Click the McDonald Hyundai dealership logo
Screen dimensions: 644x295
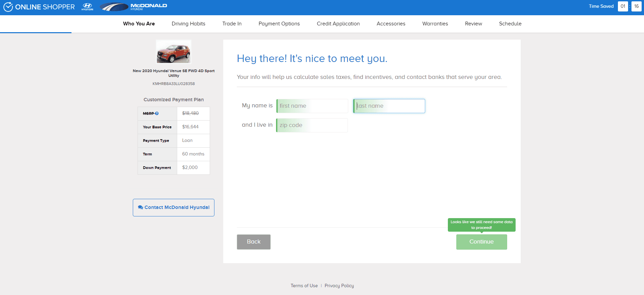pos(133,7)
